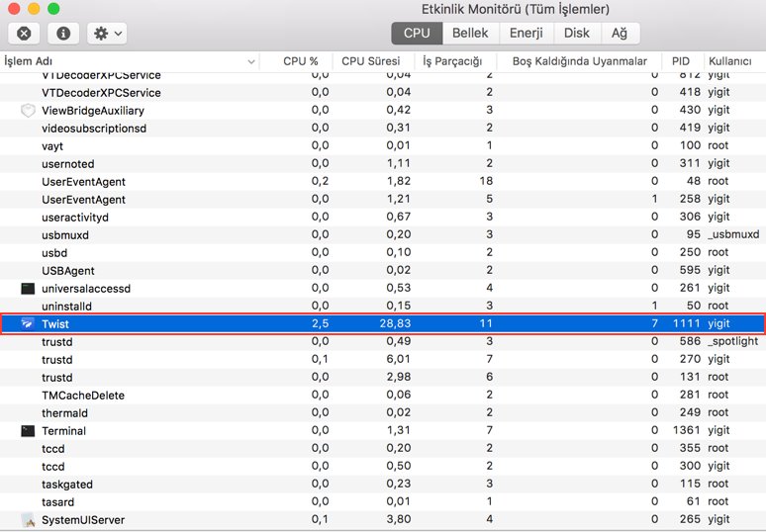
Task: Select the vayt process
Action: [x=383, y=146]
